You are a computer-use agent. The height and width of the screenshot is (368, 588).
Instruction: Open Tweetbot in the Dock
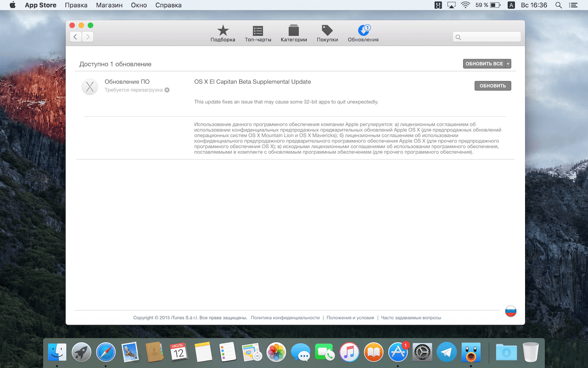click(x=471, y=352)
